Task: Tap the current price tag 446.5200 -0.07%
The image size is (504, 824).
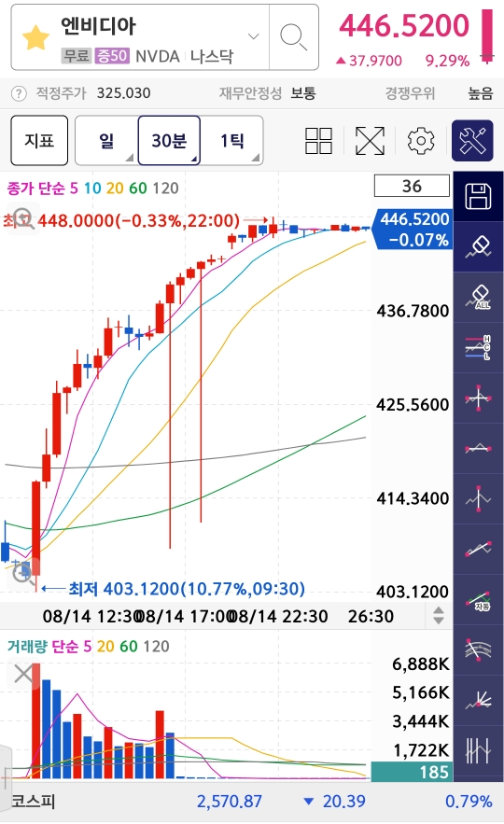Action: (413, 230)
